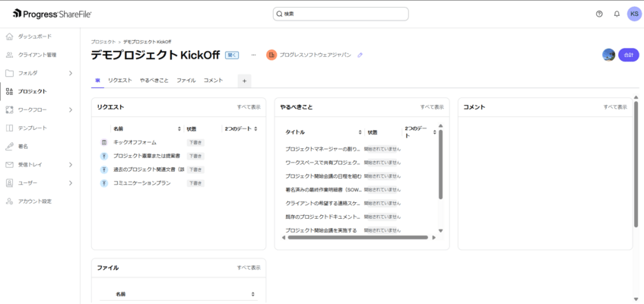The height and width of the screenshot is (304, 644).
Task: Click the アカウント設定 sidebar icon
Action: (9, 201)
